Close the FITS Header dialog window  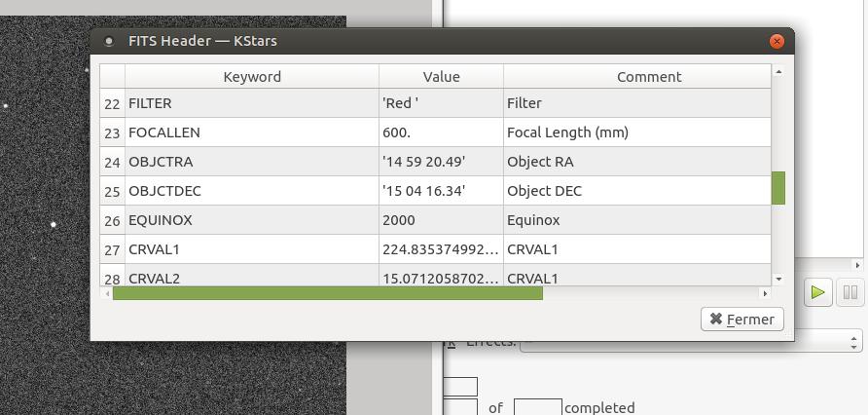pyautogui.click(x=777, y=41)
